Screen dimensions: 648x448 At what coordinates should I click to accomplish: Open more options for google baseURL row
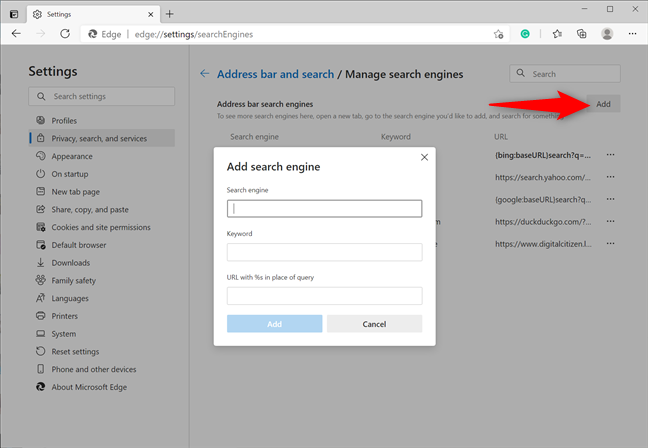click(x=610, y=199)
